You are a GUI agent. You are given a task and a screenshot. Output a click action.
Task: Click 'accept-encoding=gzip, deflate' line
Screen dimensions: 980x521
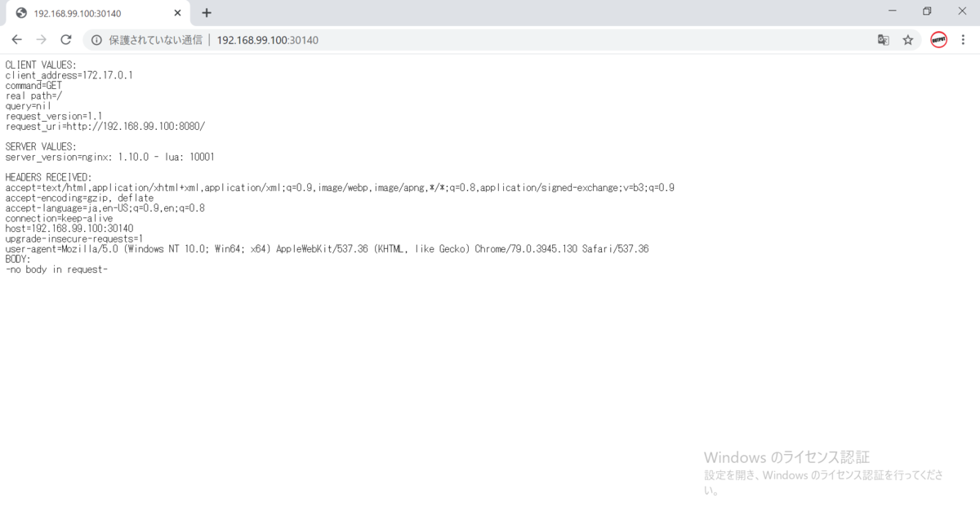[x=79, y=198]
